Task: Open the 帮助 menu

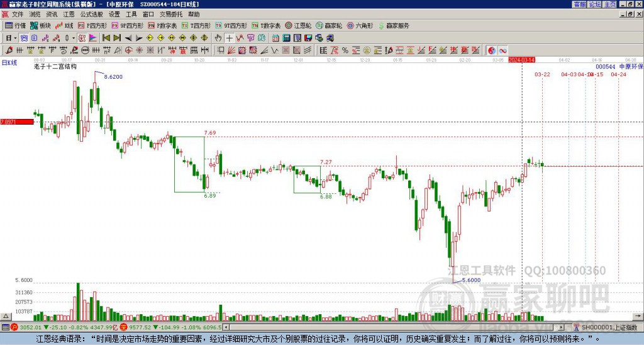Action: [194, 14]
